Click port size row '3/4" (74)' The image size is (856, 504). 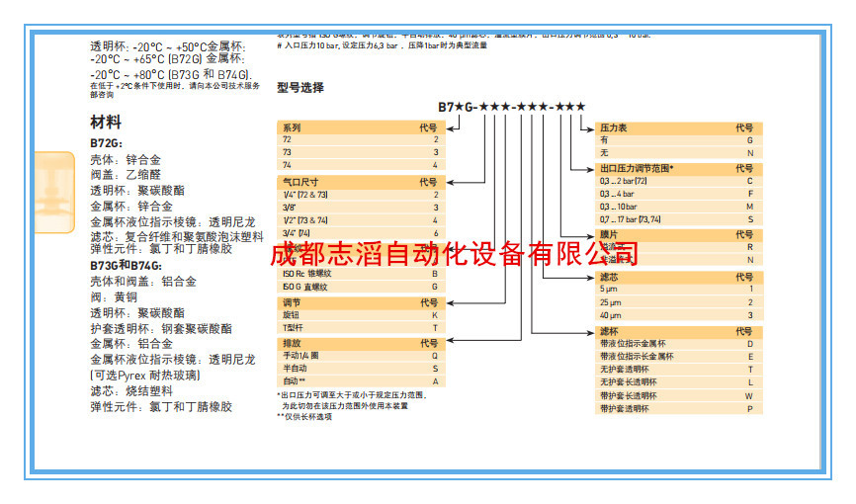pyautogui.click(x=361, y=233)
